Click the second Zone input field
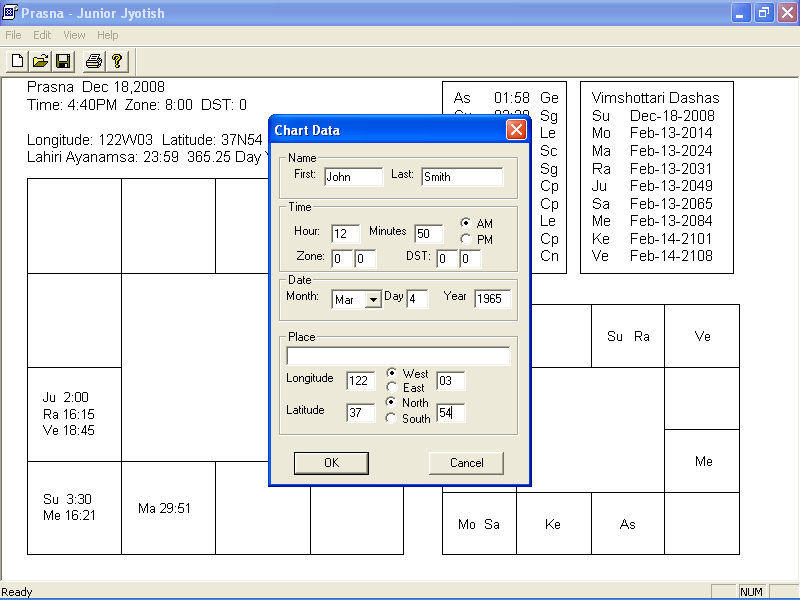 point(365,259)
